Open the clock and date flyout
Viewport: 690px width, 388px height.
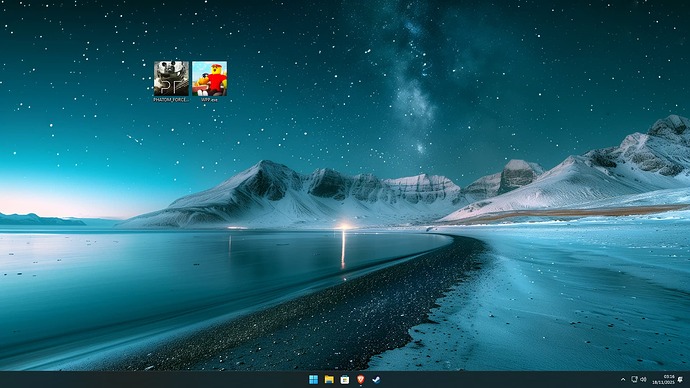click(x=663, y=379)
